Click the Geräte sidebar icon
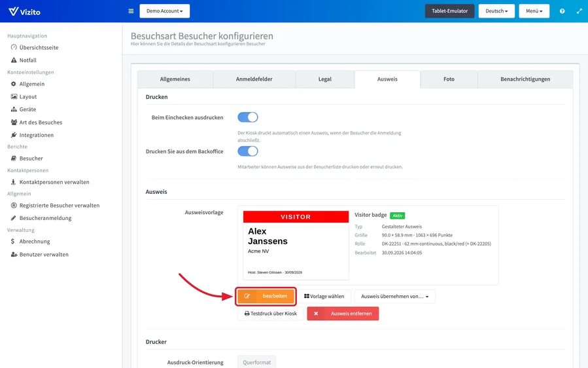The width and height of the screenshot is (588, 368). 14,109
